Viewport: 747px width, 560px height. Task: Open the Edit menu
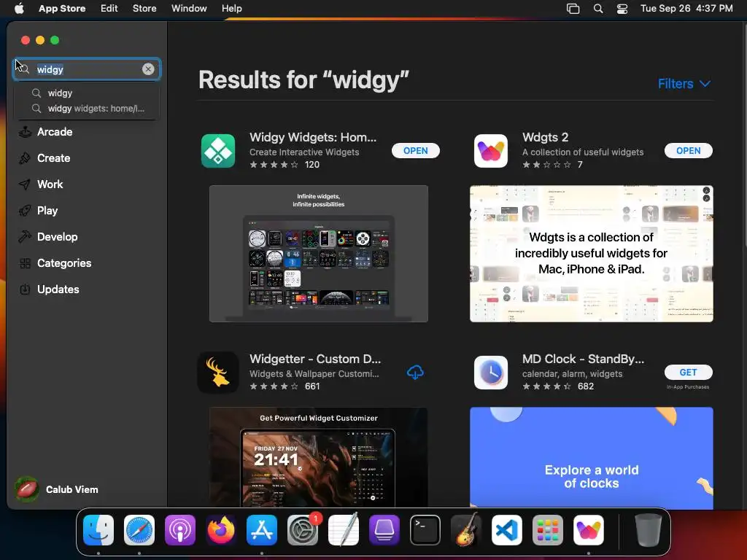click(109, 8)
